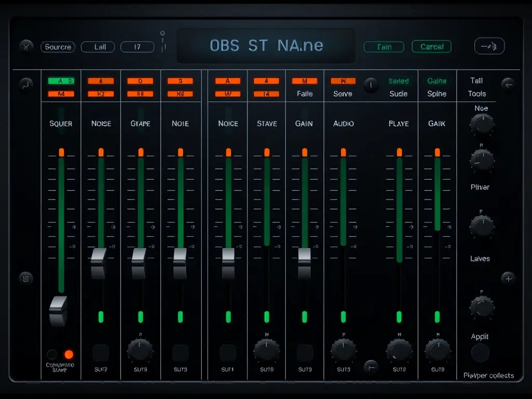The image size is (532, 399).
Task: Click the Noe knob in Tools panel
Action: click(482, 124)
